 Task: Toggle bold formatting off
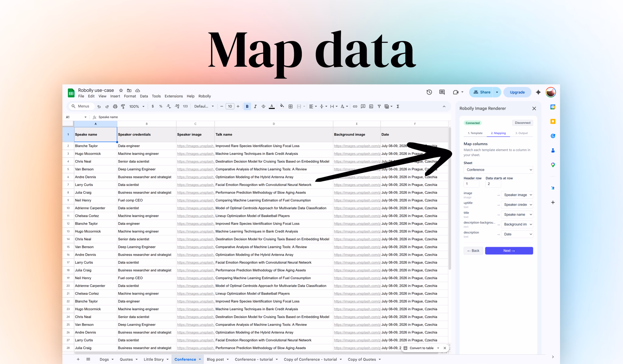(247, 106)
